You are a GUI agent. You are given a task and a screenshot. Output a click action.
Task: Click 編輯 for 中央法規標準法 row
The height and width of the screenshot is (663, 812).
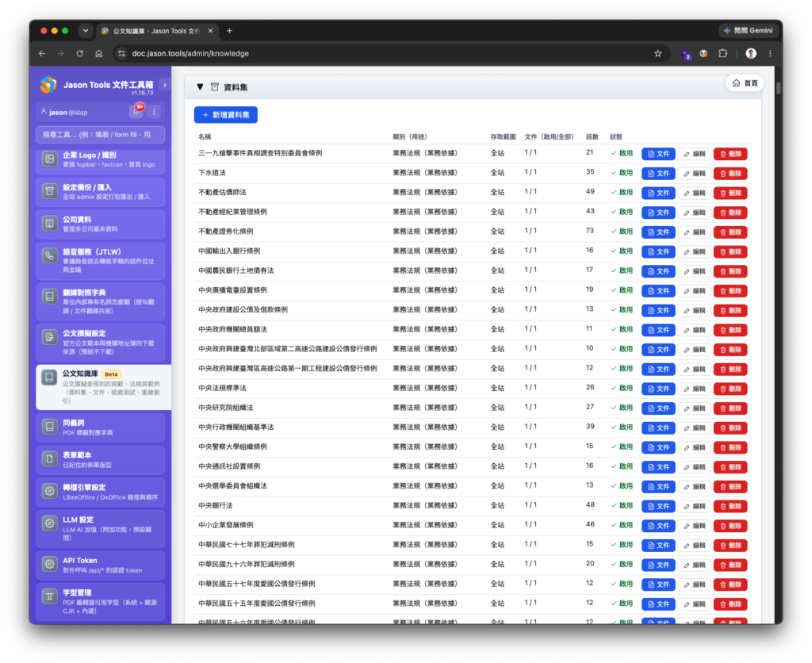(695, 389)
